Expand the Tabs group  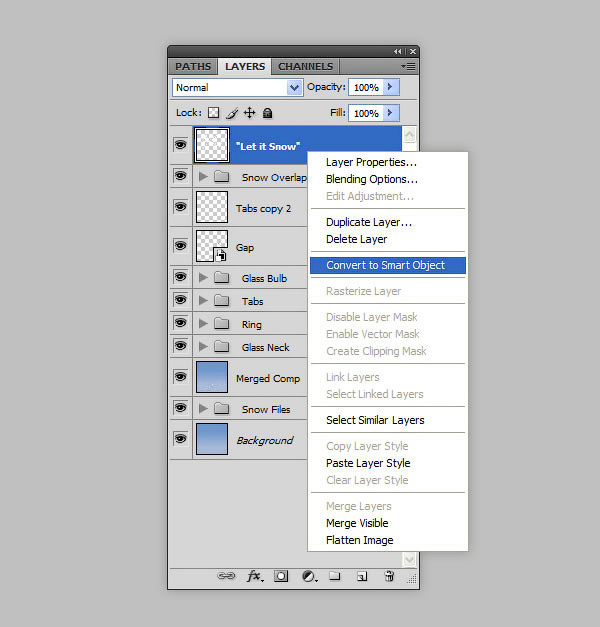[x=203, y=300]
